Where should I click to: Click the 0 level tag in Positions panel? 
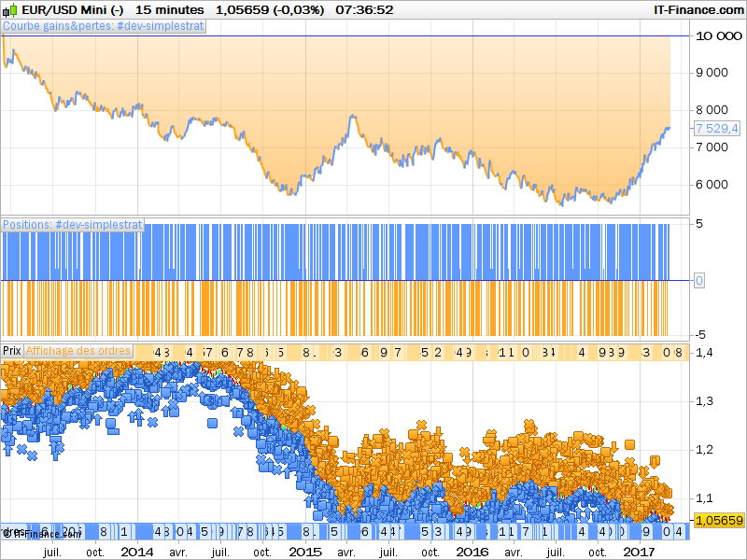tap(698, 281)
